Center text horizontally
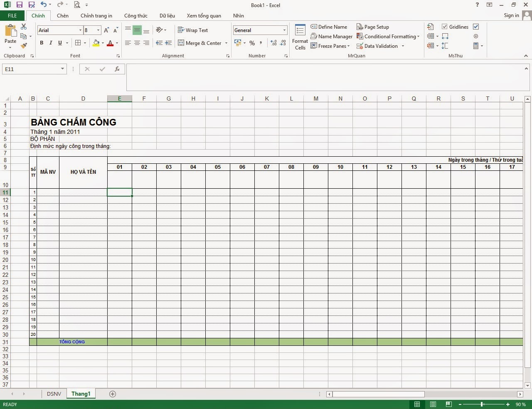 coord(137,43)
